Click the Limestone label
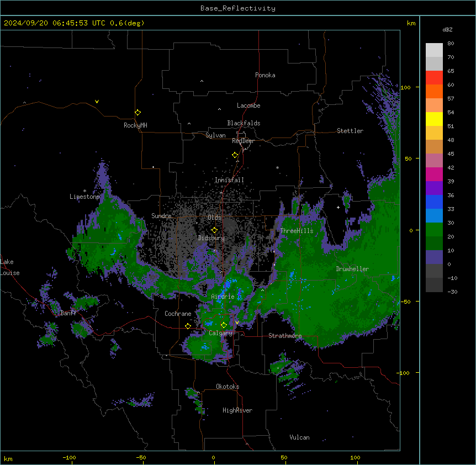The width and height of the screenshot is (476, 465). pyautogui.click(x=84, y=197)
